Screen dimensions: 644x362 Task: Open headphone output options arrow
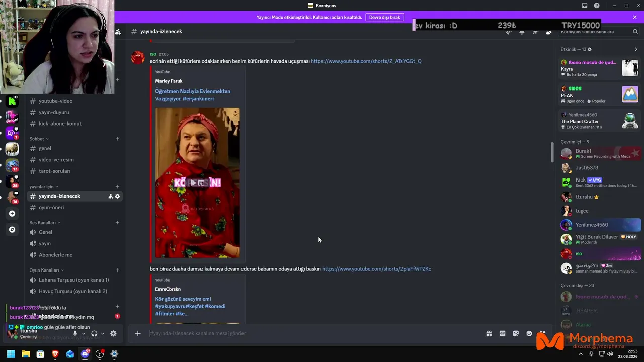pyautogui.click(x=103, y=333)
